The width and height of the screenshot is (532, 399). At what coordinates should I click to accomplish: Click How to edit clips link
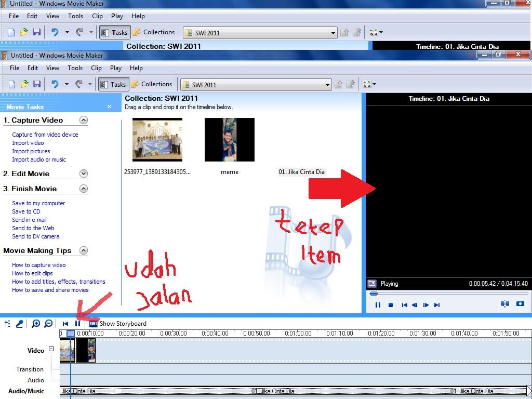(32, 273)
